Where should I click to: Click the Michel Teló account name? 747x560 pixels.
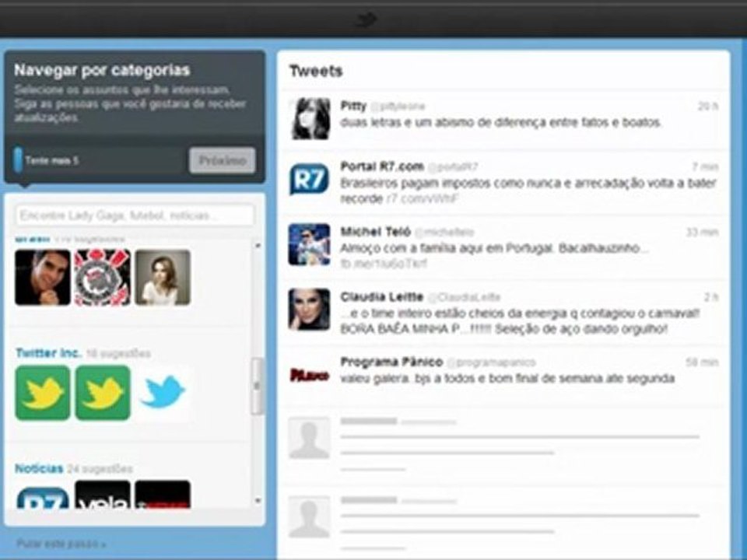tap(375, 232)
